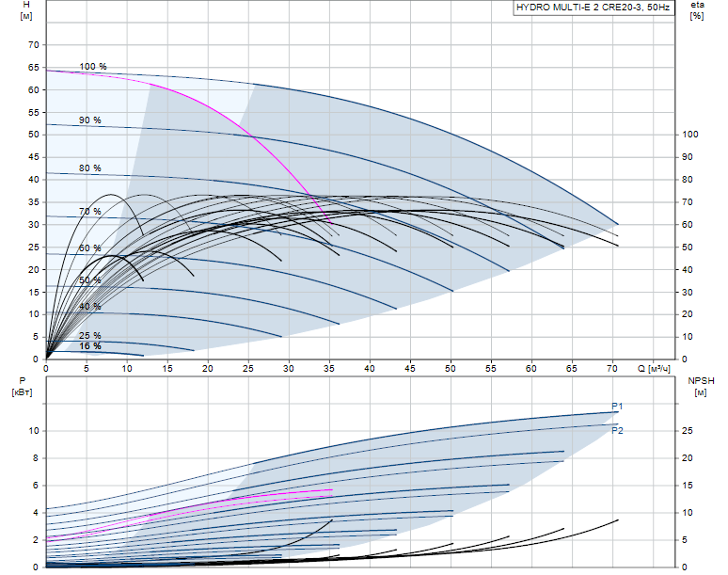Click the 80 % speed curve label
728x575 pixels.
click(x=89, y=168)
